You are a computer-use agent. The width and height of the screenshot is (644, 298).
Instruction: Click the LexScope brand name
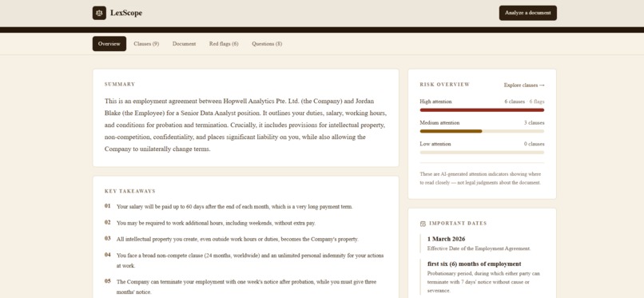[126, 13]
